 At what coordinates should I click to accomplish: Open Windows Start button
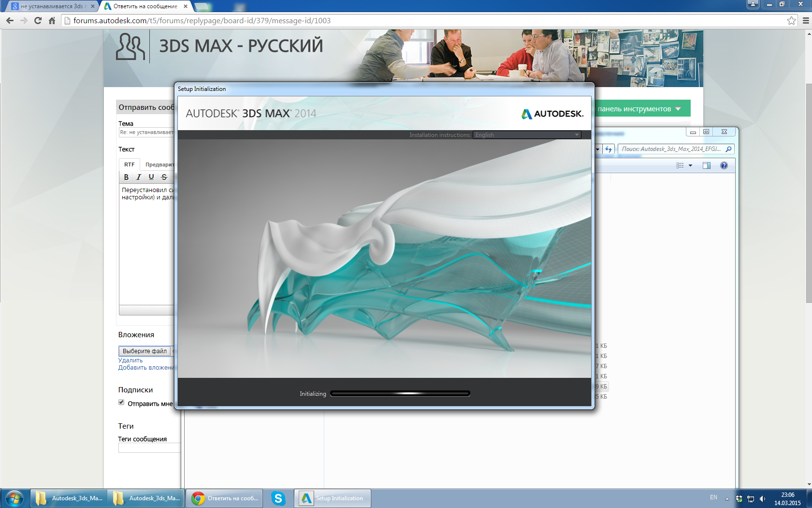click(x=14, y=498)
